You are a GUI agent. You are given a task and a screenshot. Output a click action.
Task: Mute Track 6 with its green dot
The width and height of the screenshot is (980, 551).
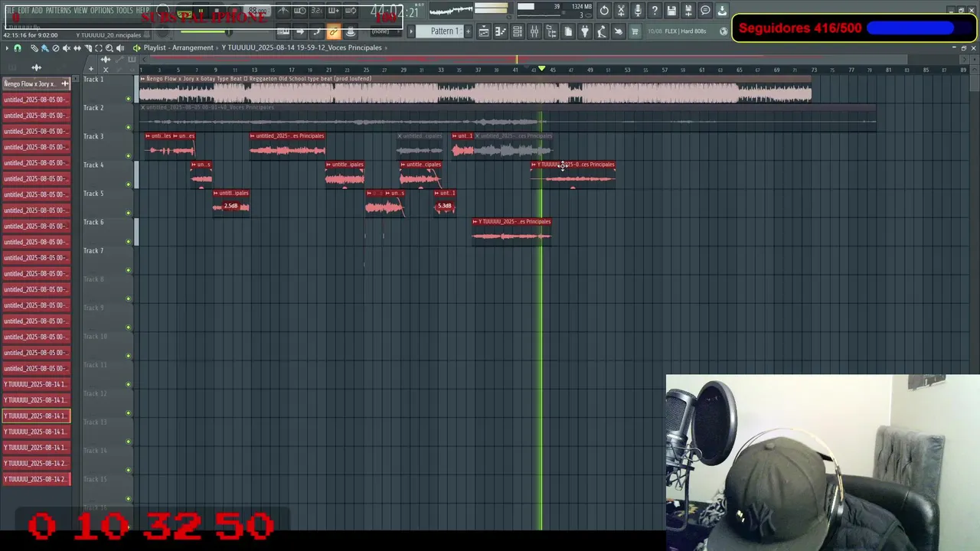(129, 242)
